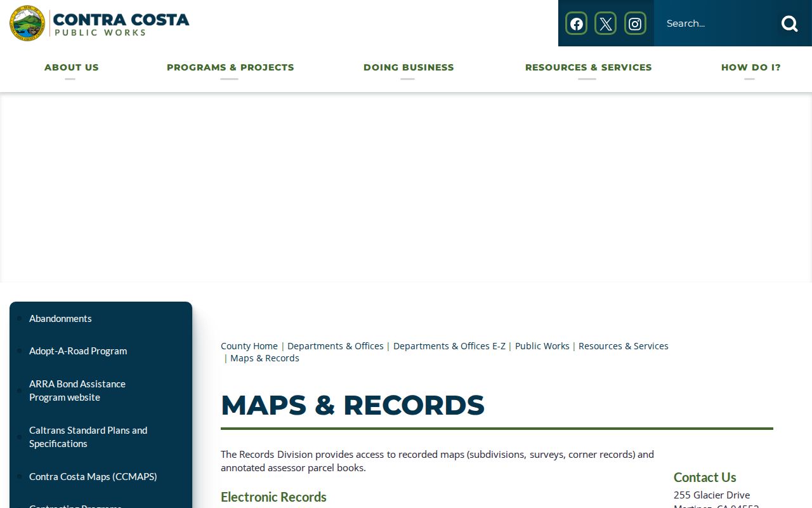Click the Departments & Offices breadcrumb
The height and width of the screenshot is (508, 812).
tap(336, 346)
